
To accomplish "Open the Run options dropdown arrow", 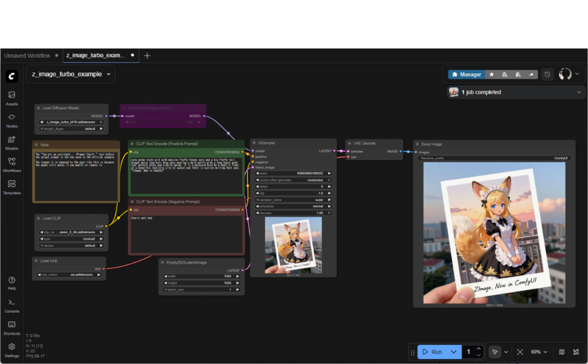I will pyautogui.click(x=454, y=352).
